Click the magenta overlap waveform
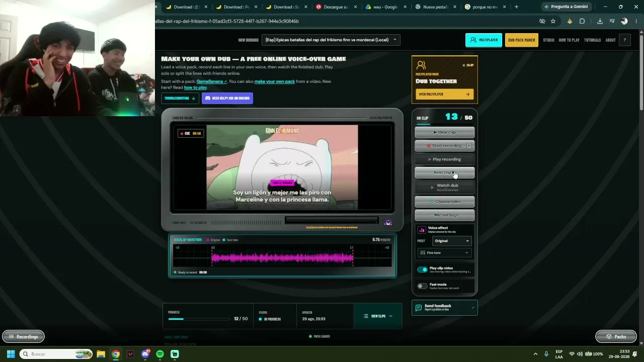 point(282,258)
